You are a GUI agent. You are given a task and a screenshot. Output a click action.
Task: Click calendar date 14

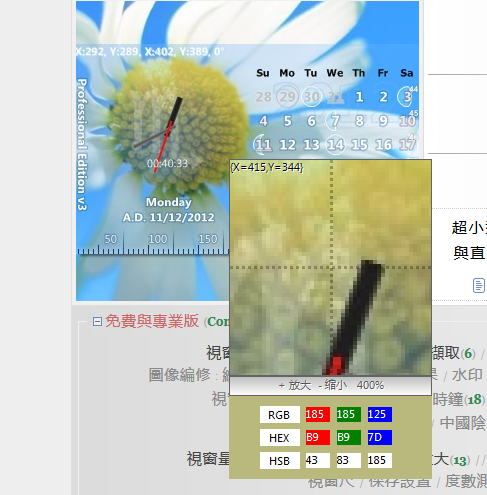click(335, 145)
